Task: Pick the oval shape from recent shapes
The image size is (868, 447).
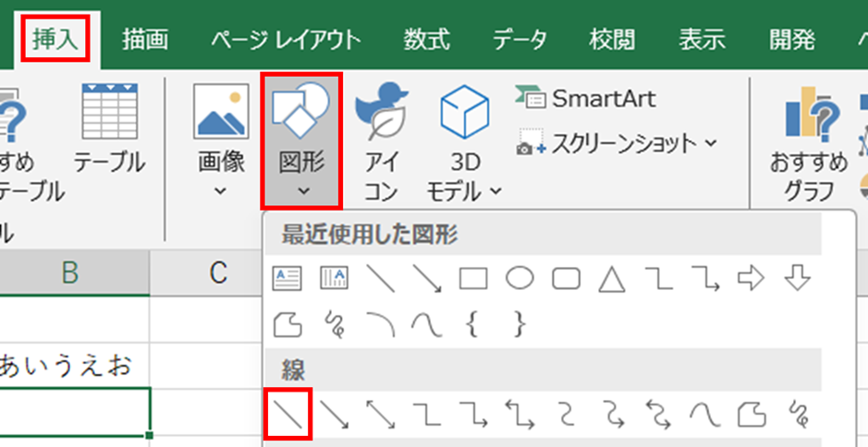Action: 520,279
